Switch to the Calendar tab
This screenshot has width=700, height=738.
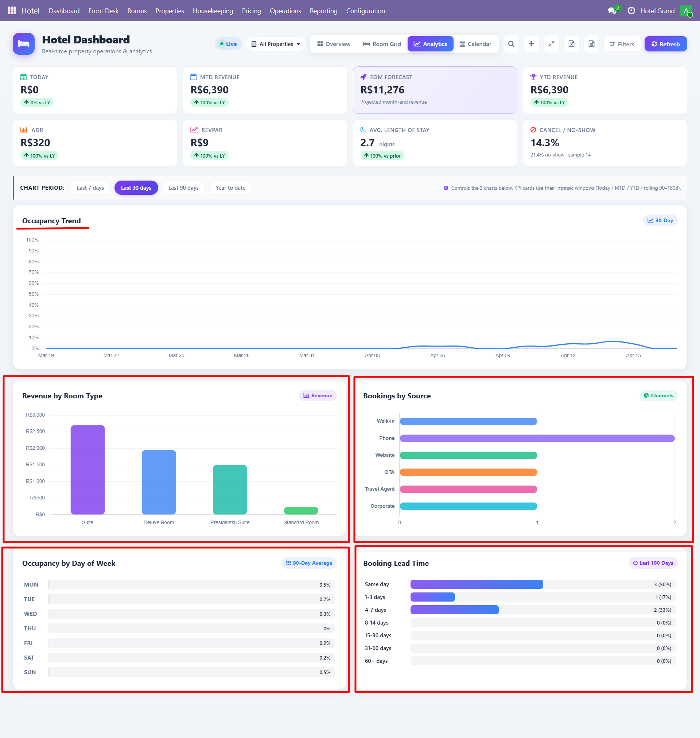[476, 44]
